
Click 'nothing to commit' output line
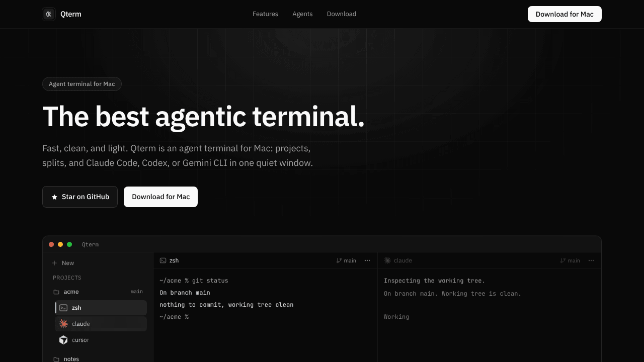pyautogui.click(x=226, y=305)
